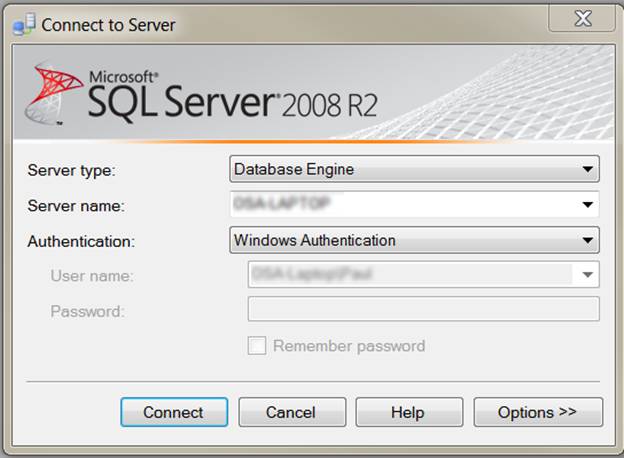The image size is (624, 458).
Task: Open the Help button
Action: pos(409,412)
